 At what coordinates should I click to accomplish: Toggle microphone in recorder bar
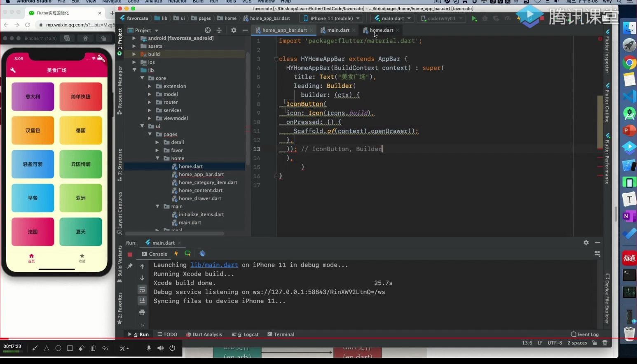point(149,348)
